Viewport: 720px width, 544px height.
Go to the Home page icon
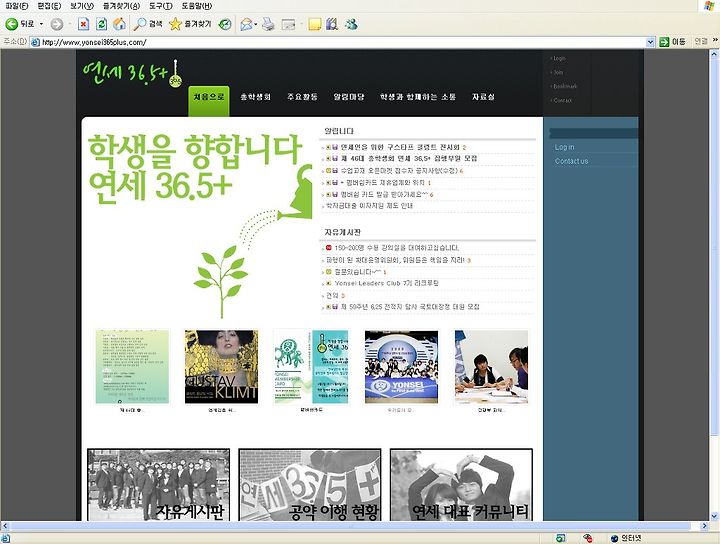pos(119,24)
